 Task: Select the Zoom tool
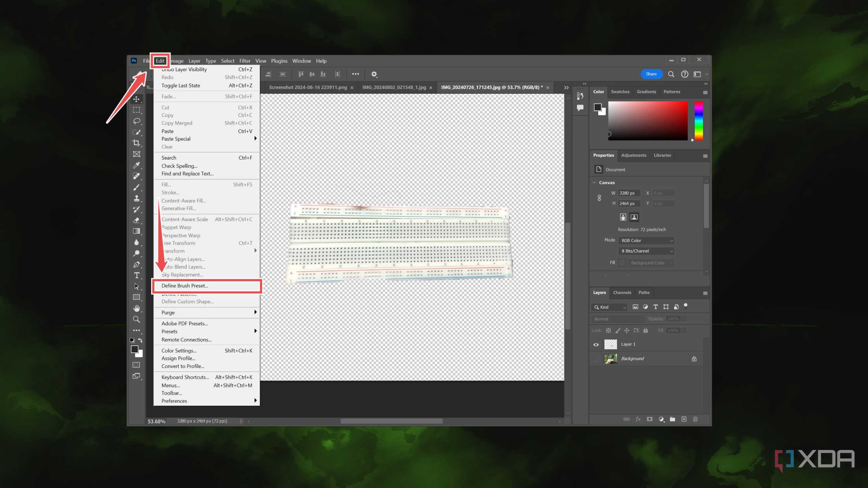click(136, 320)
